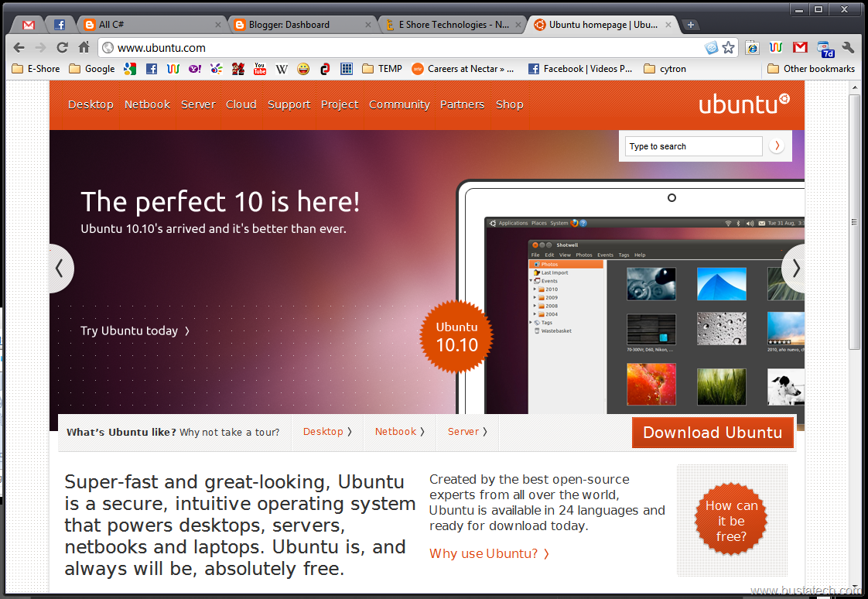The width and height of the screenshot is (868, 599).
Task: Click the blue tag icon in address bar
Action: pyautogui.click(x=711, y=48)
